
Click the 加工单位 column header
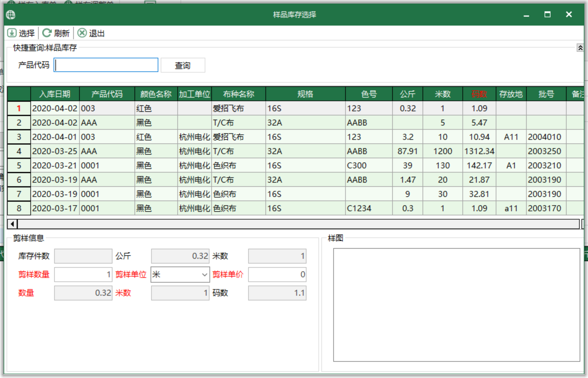[194, 94]
